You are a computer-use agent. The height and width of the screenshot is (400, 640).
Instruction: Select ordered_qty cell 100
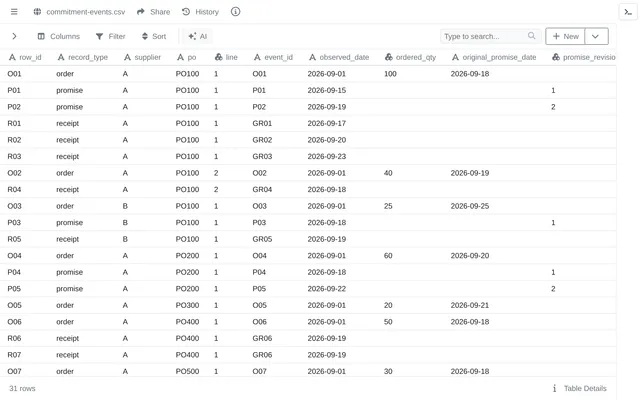click(x=390, y=74)
